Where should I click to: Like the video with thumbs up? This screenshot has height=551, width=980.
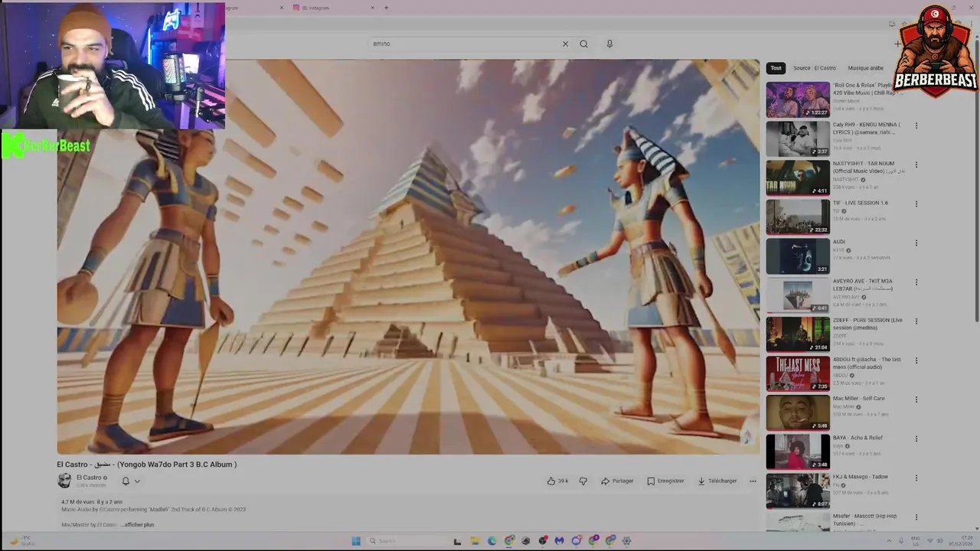(x=550, y=481)
